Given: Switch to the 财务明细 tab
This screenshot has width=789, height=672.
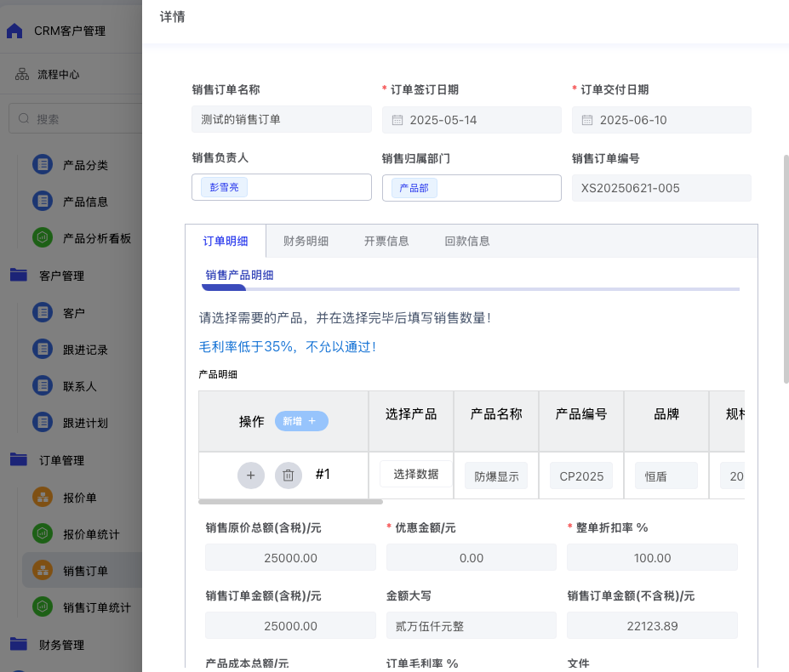Looking at the screenshot, I should [x=306, y=241].
